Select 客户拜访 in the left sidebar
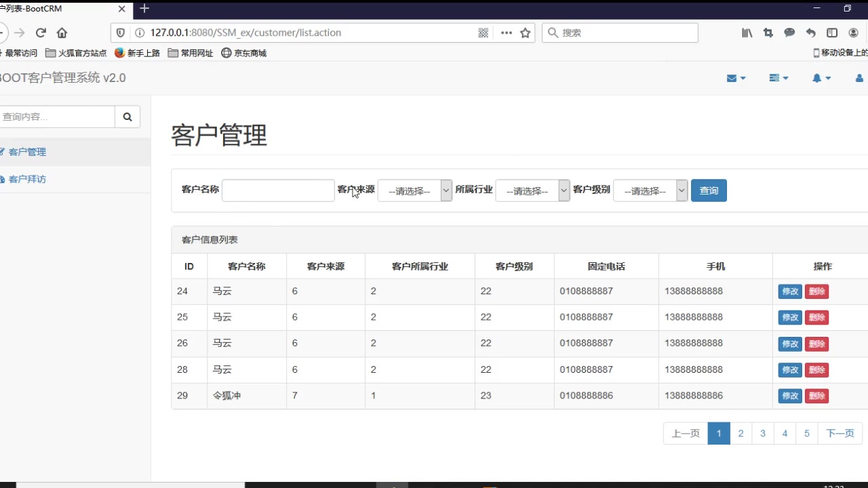The height and width of the screenshot is (488, 868). click(27, 179)
